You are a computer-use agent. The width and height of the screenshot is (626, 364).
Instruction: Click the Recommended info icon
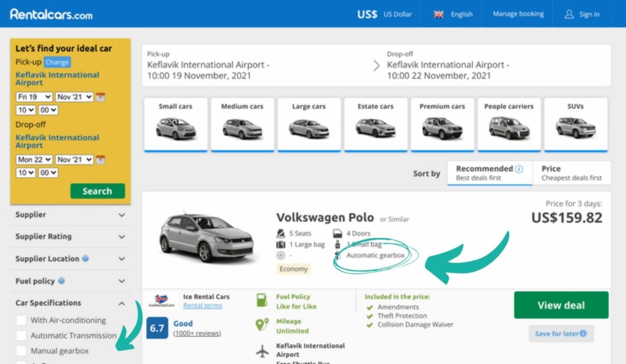pyautogui.click(x=519, y=169)
